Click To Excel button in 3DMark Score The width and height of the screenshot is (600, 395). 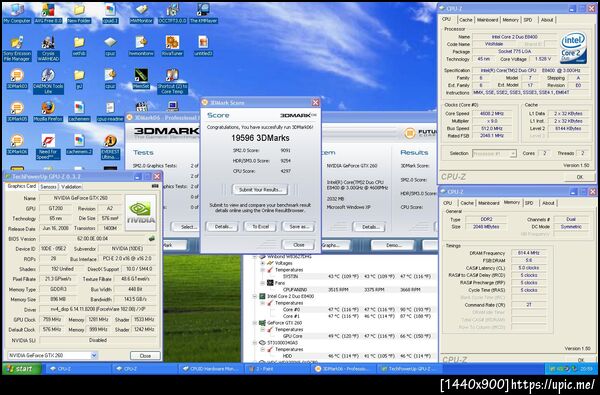(261, 227)
